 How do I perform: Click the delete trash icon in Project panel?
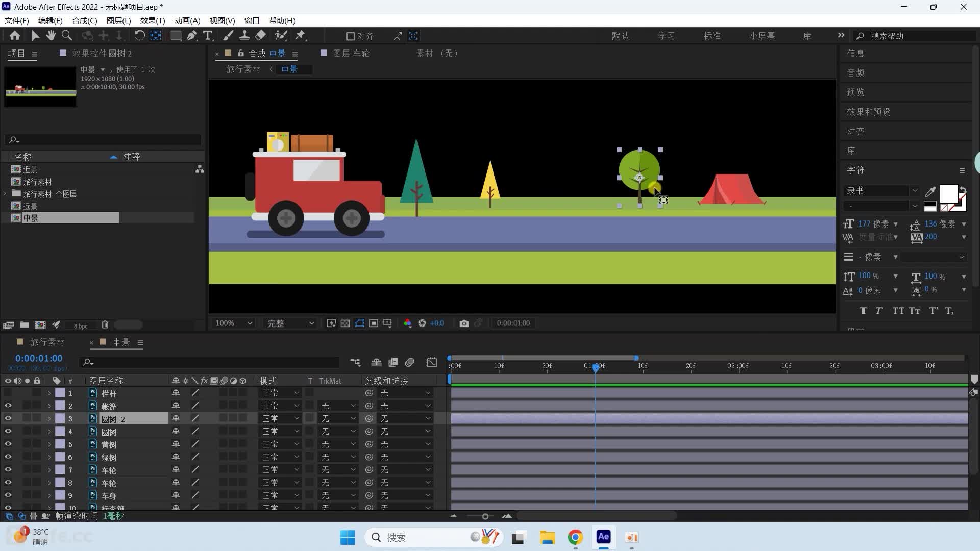105,325
